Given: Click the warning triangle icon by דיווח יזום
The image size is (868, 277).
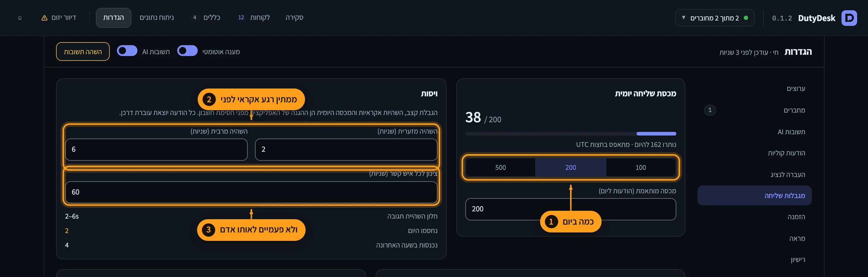Looking at the screenshot, I should (x=45, y=18).
